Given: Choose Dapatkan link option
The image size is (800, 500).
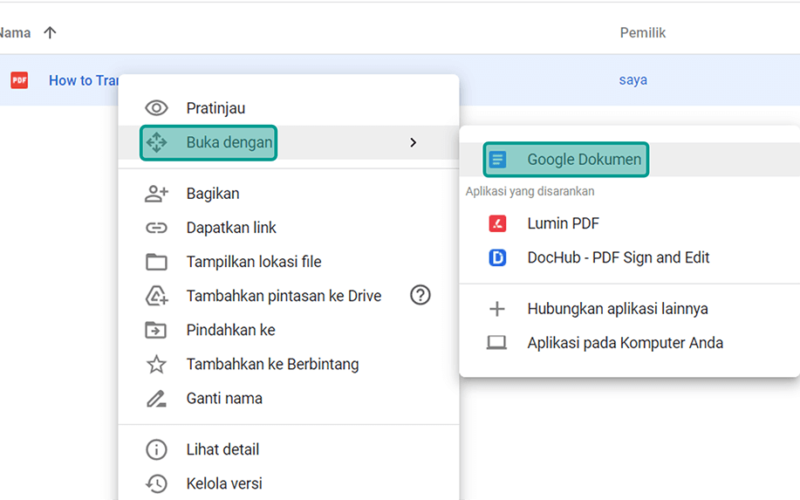Looking at the screenshot, I should coord(289,228).
